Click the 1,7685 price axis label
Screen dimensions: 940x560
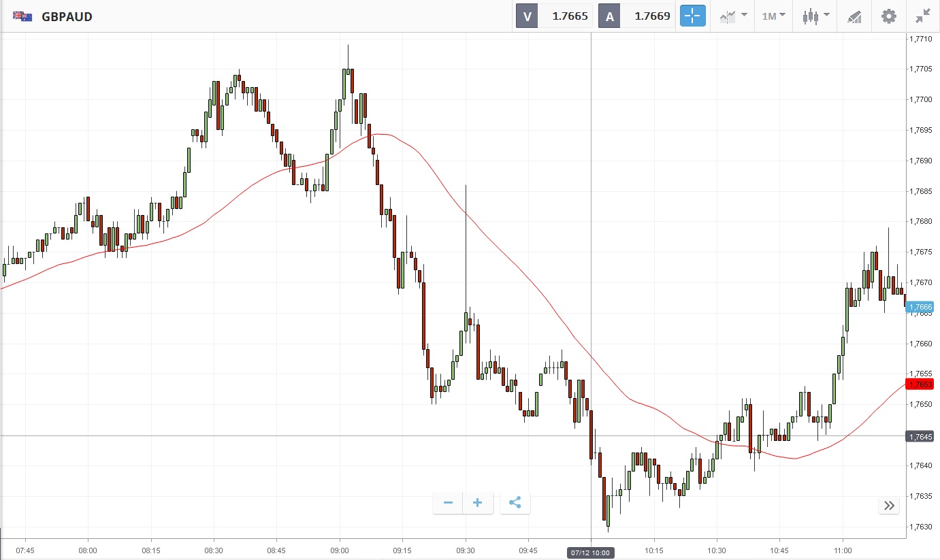[x=921, y=191]
